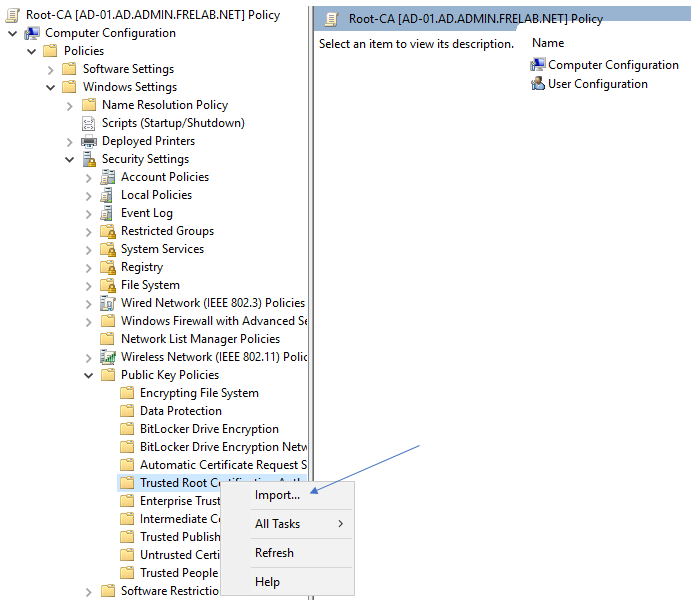Click the Deployed Printers printer icon
This screenshot has height=600, width=691.
pyautogui.click(x=89, y=141)
